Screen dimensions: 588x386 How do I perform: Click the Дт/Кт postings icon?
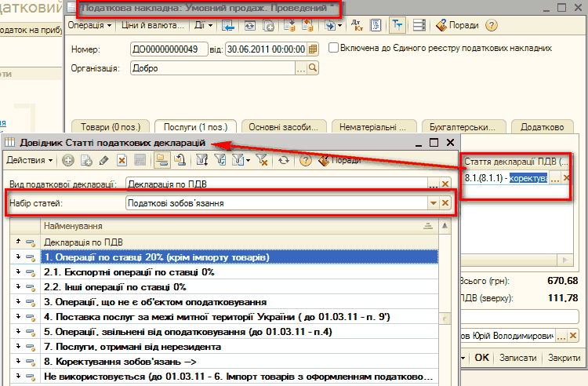357,24
